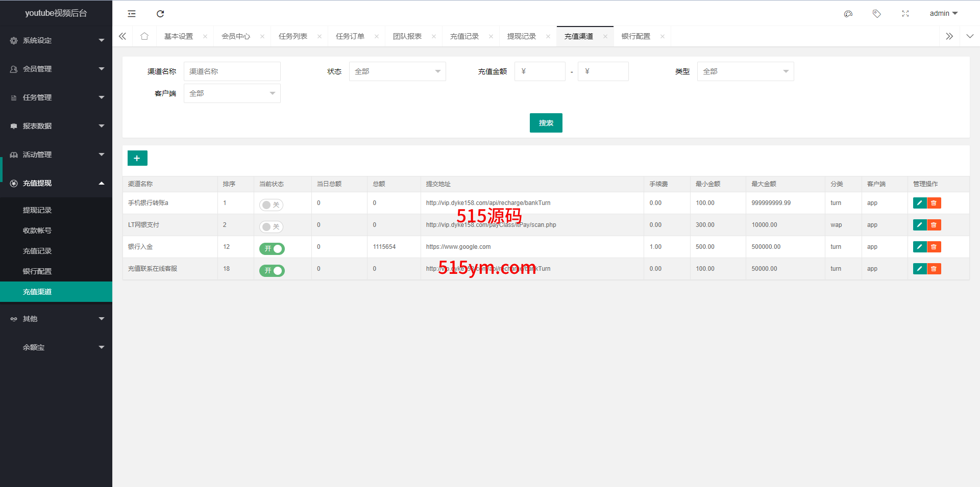Collapse the sidebar with the menu icon
980x487 pixels.
tap(132, 14)
